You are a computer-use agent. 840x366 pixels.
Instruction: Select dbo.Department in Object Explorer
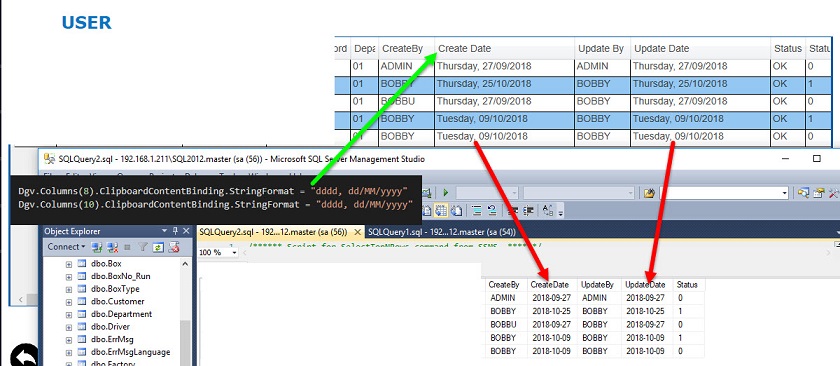coord(121,314)
